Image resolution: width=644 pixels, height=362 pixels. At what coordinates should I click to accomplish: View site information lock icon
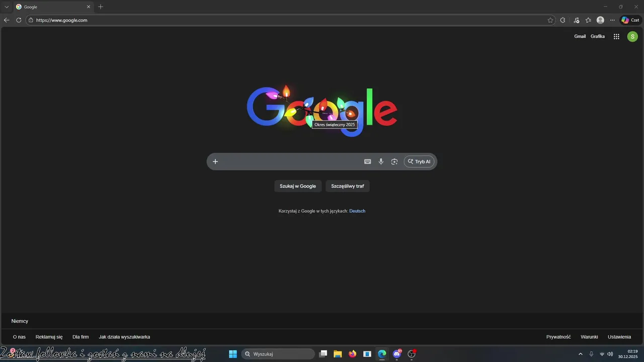[31, 20]
